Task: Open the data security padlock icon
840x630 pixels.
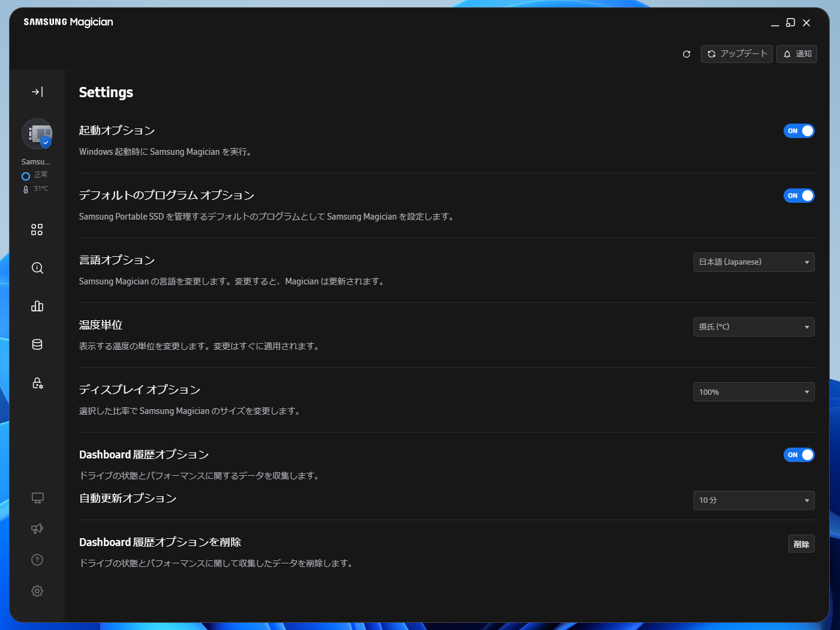Action: pyautogui.click(x=37, y=383)
